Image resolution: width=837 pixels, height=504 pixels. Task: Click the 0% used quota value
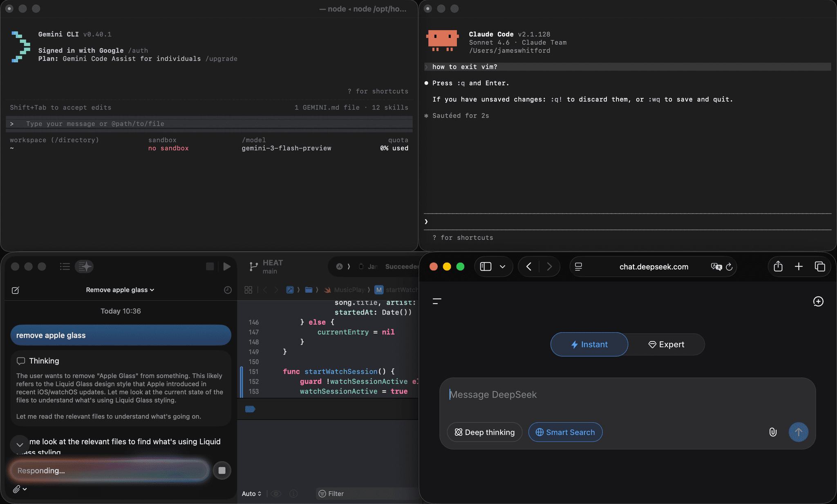(394, 148)
